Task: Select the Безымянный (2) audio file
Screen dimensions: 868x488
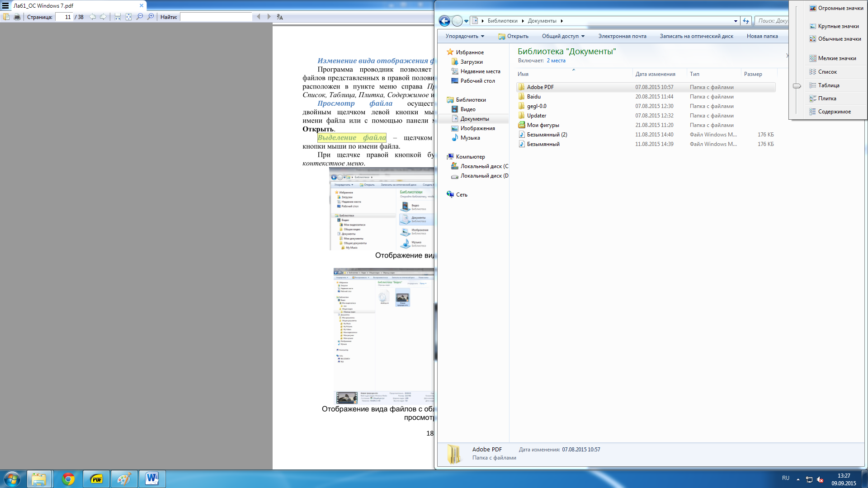Action: coord(646,135)
